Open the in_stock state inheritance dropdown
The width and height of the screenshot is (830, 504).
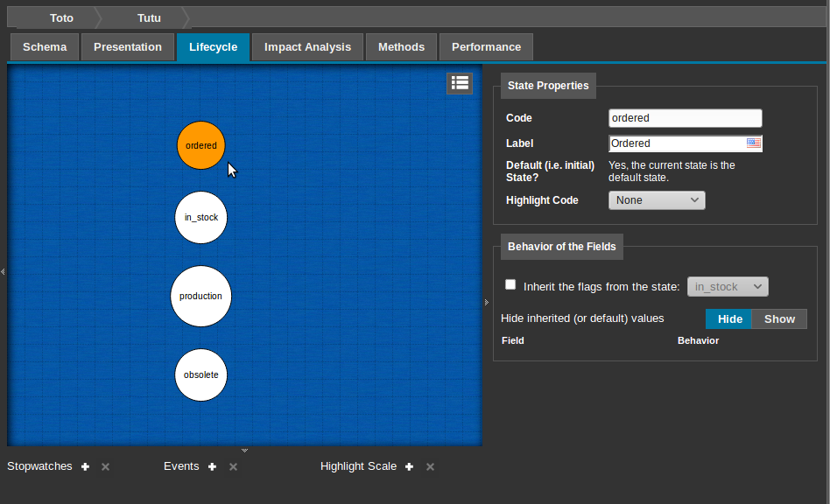728,287
